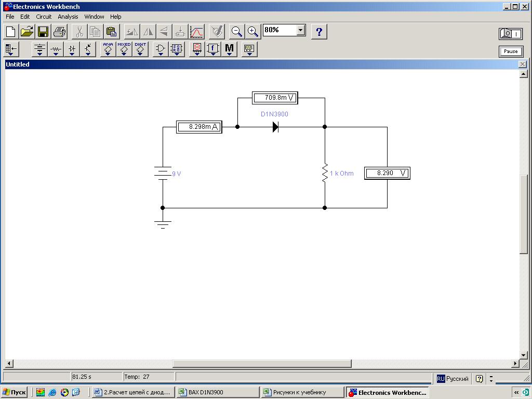This screenshot has height=399, width=532.
Task: Copy the selected component
Action: coord(96,32)
